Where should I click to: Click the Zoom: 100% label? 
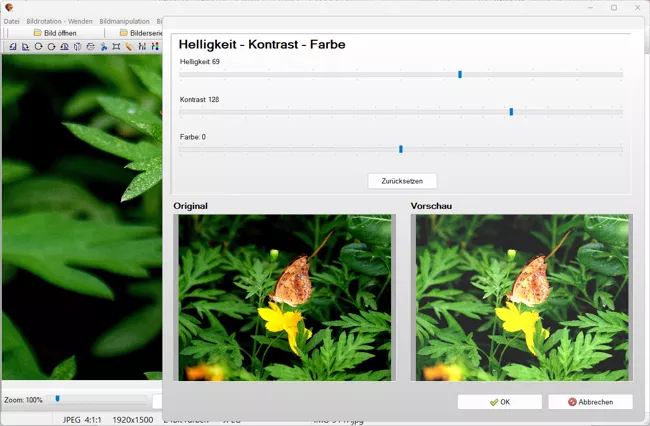[23, 400]
